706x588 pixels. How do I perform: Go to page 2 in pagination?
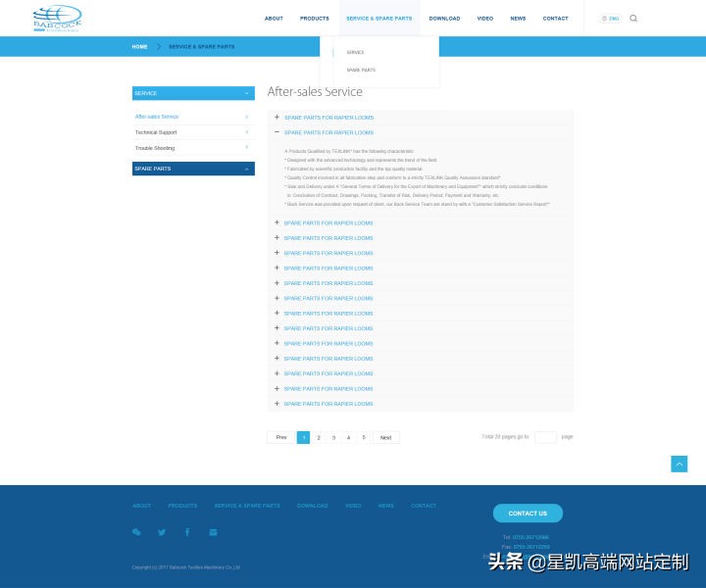tap(319, 437)
